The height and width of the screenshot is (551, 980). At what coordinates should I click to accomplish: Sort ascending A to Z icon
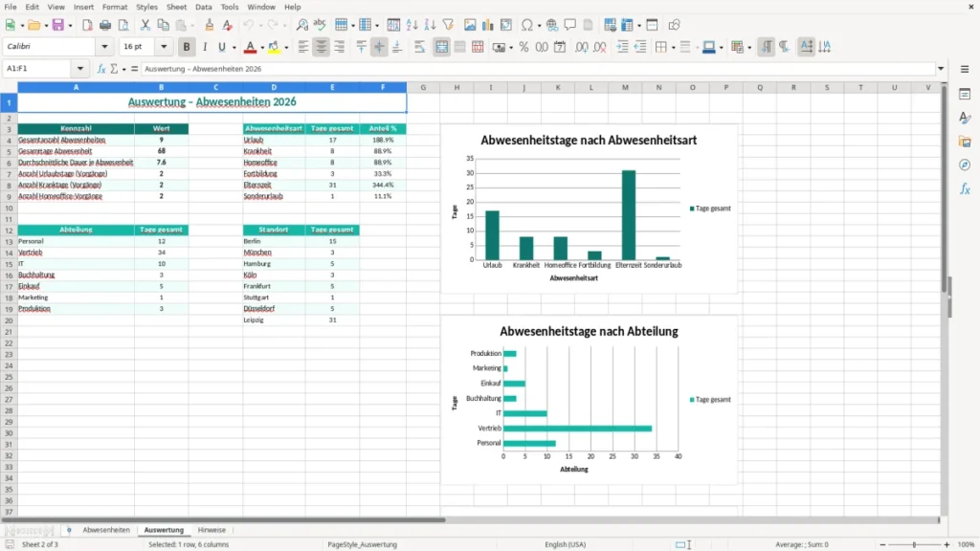[x=412, y=25]
